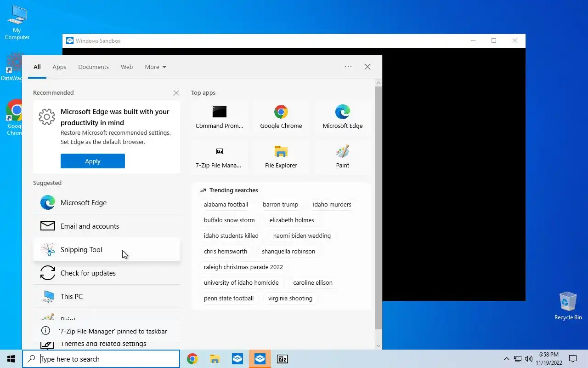Click the network tray icon
Image resolution: width=588 pixels, height=368 pixels.
coord(518,359)
